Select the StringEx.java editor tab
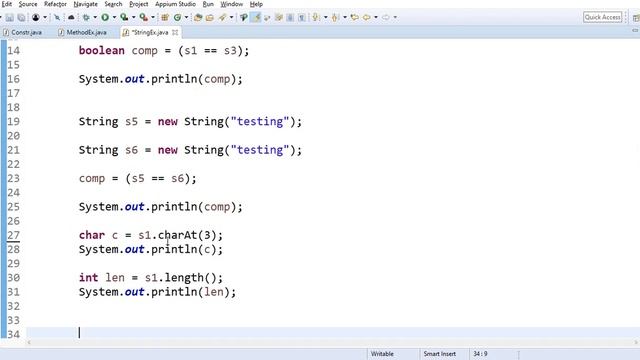 (150, 32)
